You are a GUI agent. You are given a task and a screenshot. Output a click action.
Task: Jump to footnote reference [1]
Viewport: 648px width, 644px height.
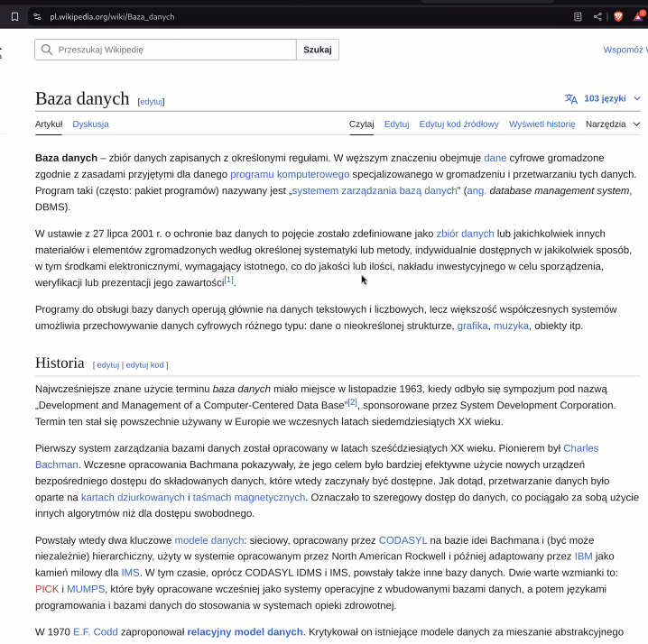point(229,280)
